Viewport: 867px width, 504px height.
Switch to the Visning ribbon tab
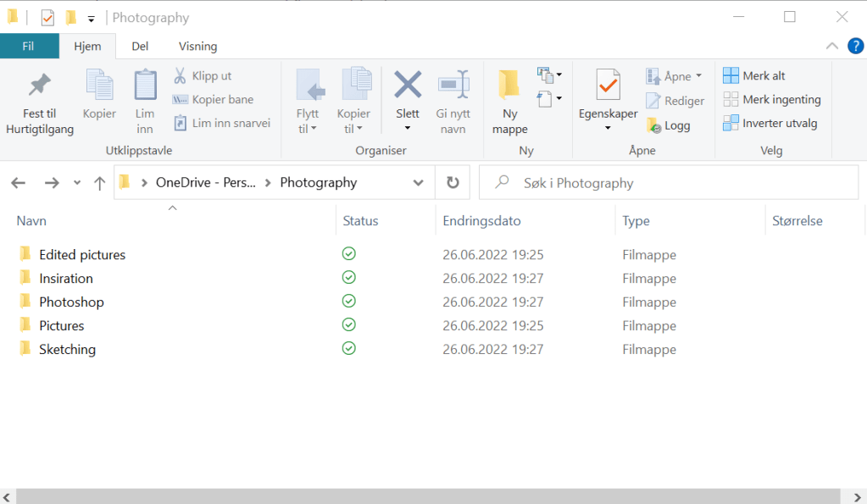(197, 47)
